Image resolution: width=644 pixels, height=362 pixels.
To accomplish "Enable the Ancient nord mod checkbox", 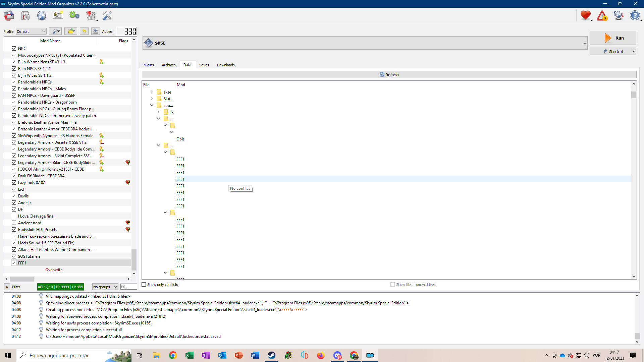I will (x=14, y=223).
